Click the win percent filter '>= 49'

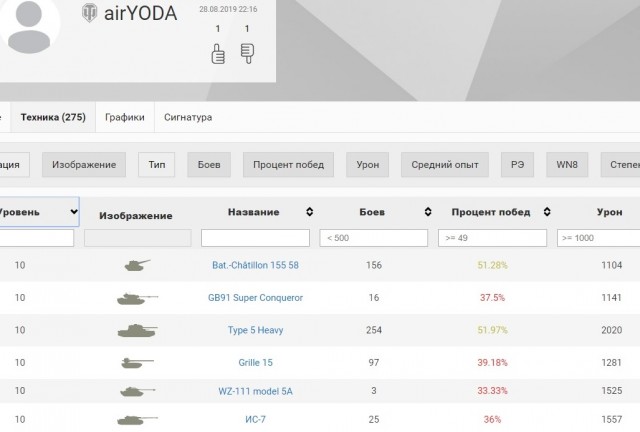(x=492, y=238)
